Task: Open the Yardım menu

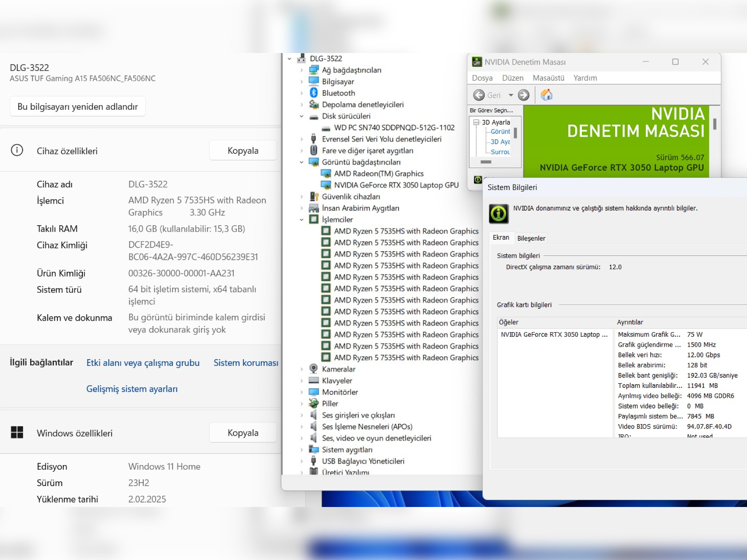Action: (585, 78)
